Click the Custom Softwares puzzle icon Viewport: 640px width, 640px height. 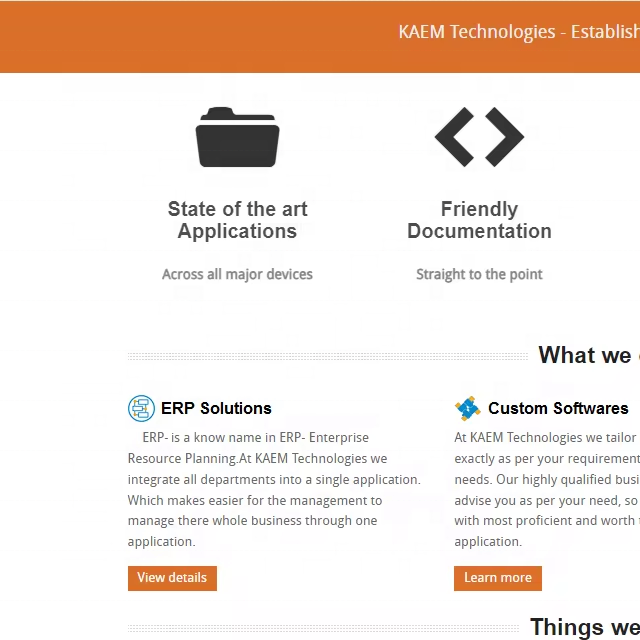tap(468, 408)
